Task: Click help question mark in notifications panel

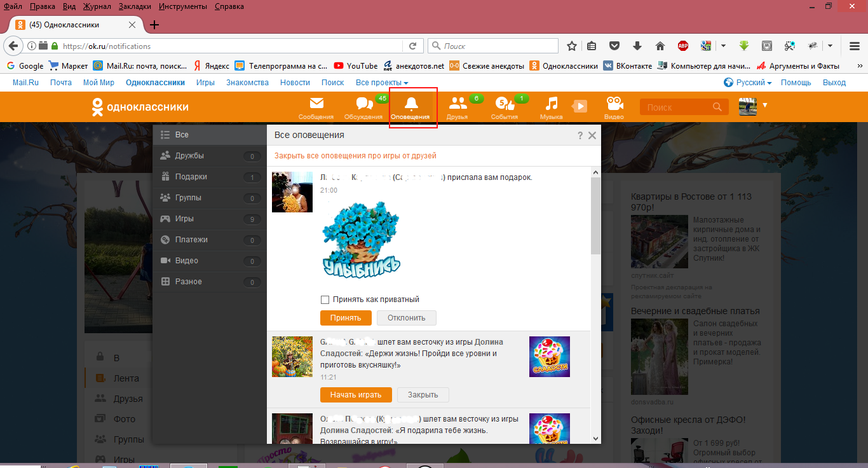Action: [580, 135]
